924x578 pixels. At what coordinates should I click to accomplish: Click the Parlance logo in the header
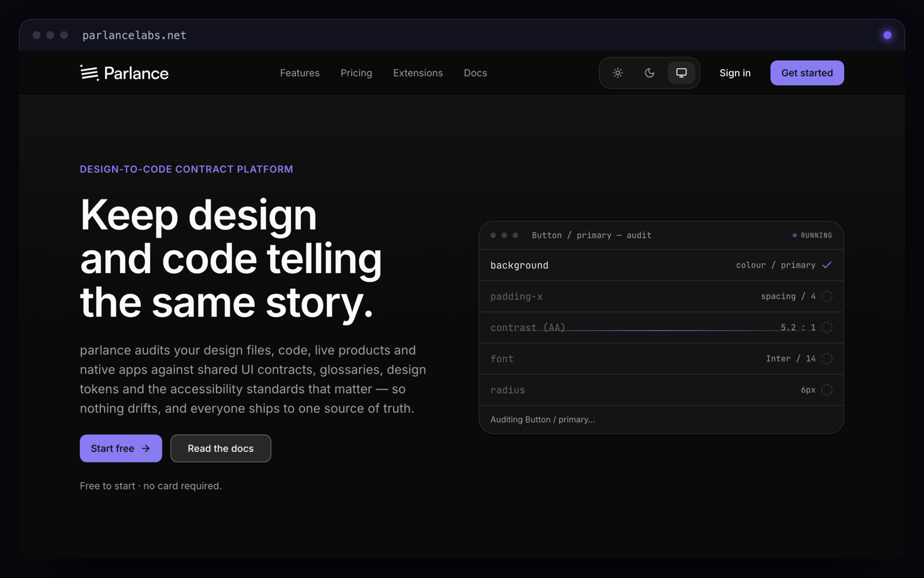(124, 73)
